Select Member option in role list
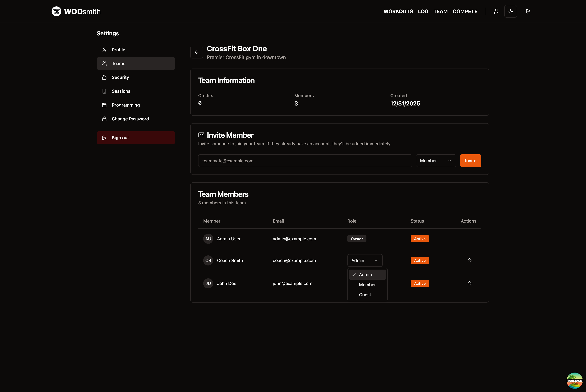The image size is (586, 392). [x=367, y=285]
